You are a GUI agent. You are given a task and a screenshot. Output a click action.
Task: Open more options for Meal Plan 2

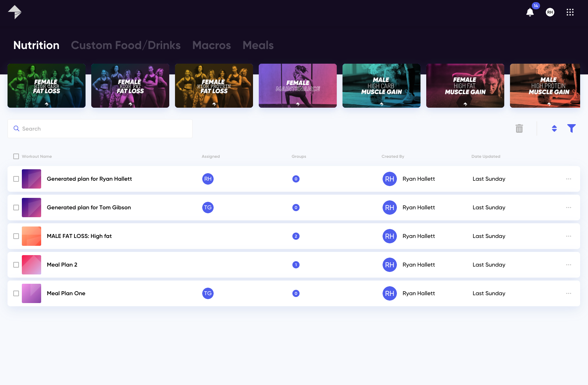coord(569,265)
